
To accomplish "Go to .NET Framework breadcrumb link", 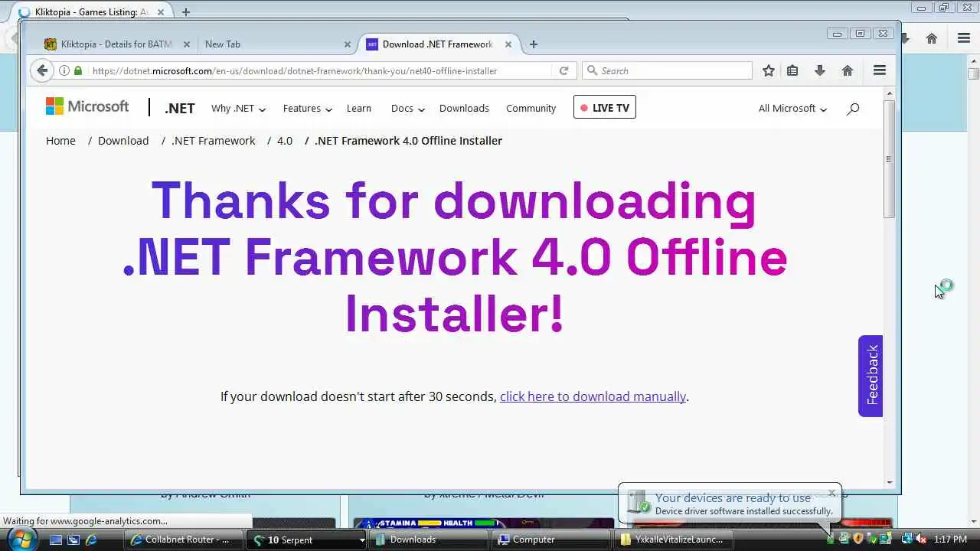I will point(214,141).
